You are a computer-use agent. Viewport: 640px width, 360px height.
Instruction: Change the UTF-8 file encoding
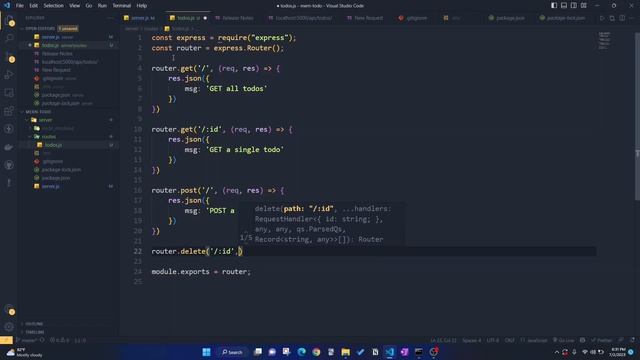click(x=492, y=340)
